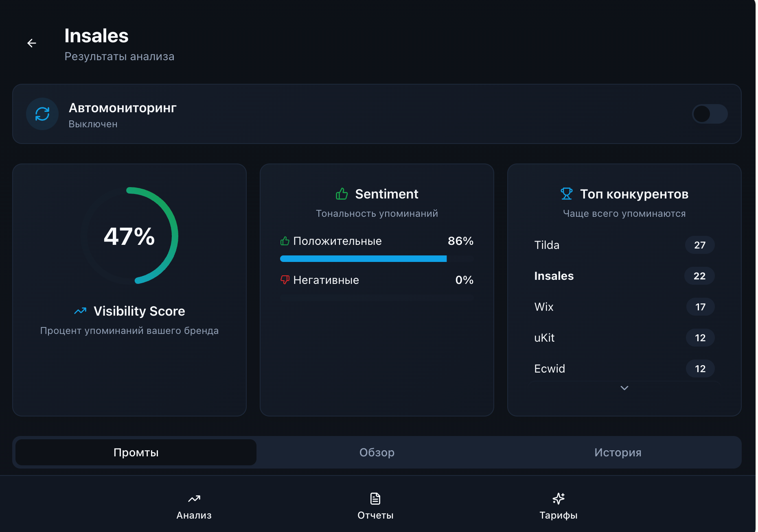Image resolution: width=758 pixels, height=532 pixels.
Task: Click the Wix count badge 17
Action: (700, 307)
